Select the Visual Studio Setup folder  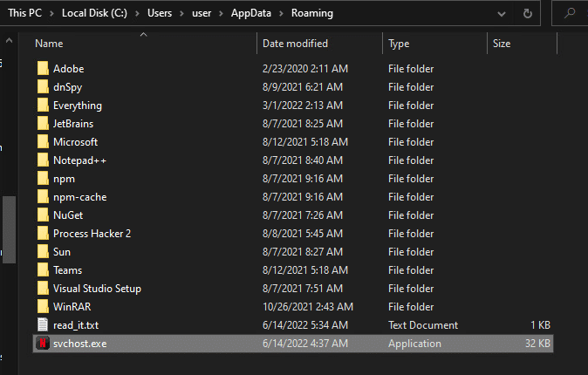click(x=97, y=289)
